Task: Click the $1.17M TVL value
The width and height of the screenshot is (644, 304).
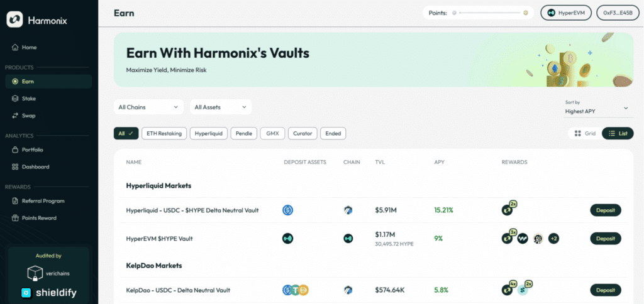Action: pyautogui.click(x=385, y=235)
